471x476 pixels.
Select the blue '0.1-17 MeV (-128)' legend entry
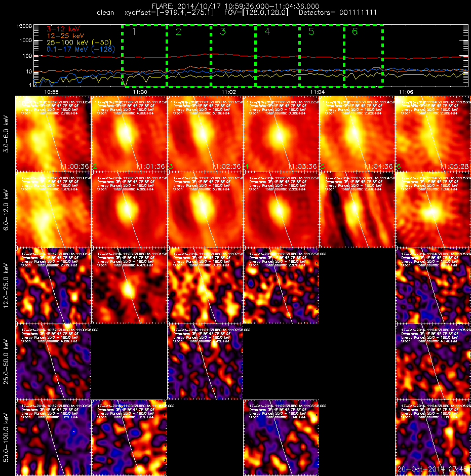coord(81,49)
